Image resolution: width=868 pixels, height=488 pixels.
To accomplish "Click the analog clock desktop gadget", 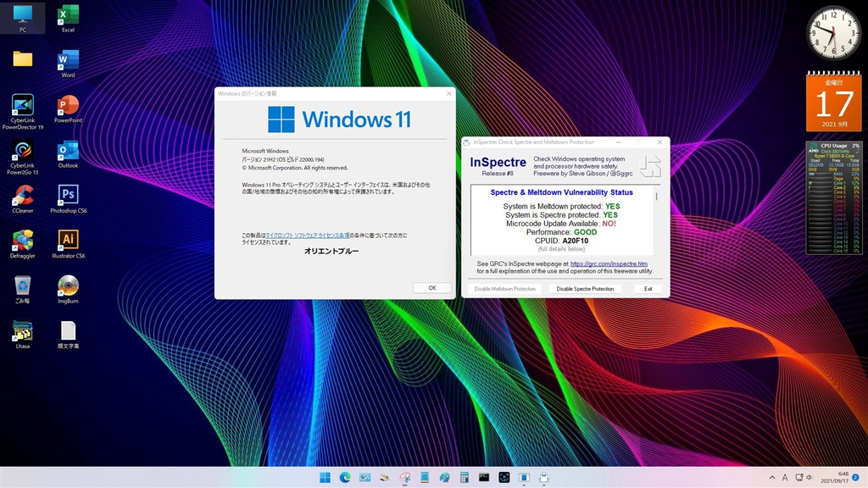I will pos(834,33).
